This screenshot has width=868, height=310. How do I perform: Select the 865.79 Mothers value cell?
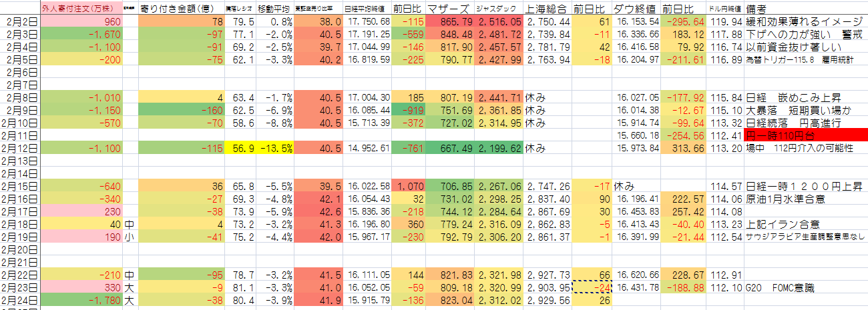tap(449, 21)
